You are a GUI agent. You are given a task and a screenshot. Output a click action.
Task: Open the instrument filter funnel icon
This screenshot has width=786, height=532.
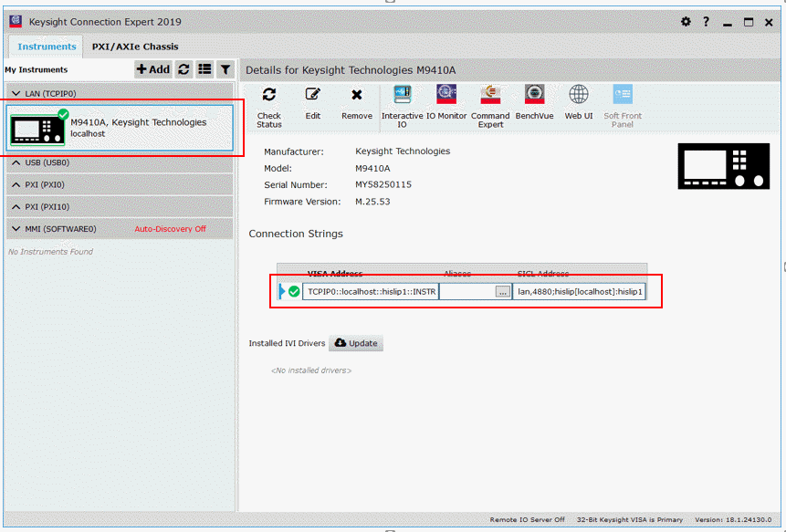point(225,69)
